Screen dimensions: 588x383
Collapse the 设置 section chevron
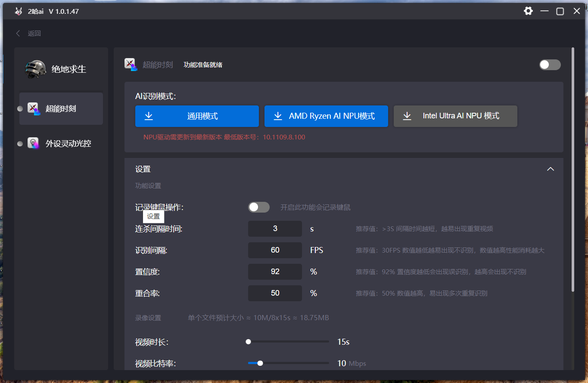[x=550, y=169]
